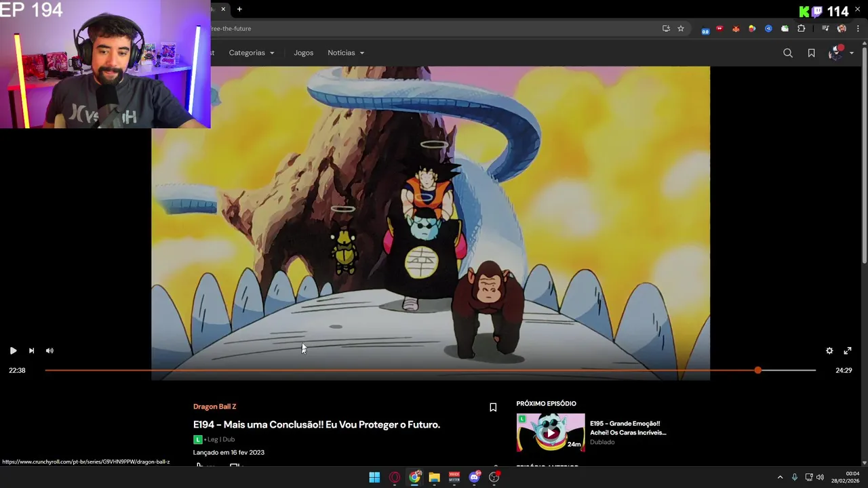Open OBS Studio from the taskbar
The width and height of the screenshot is (868, 488).
coord(494,477)
